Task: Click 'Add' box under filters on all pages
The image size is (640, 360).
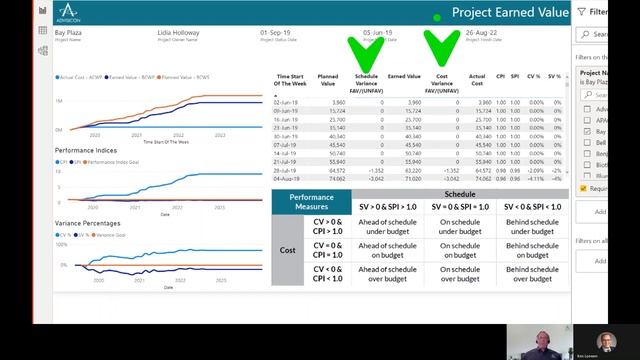Action: pos(592,261)
